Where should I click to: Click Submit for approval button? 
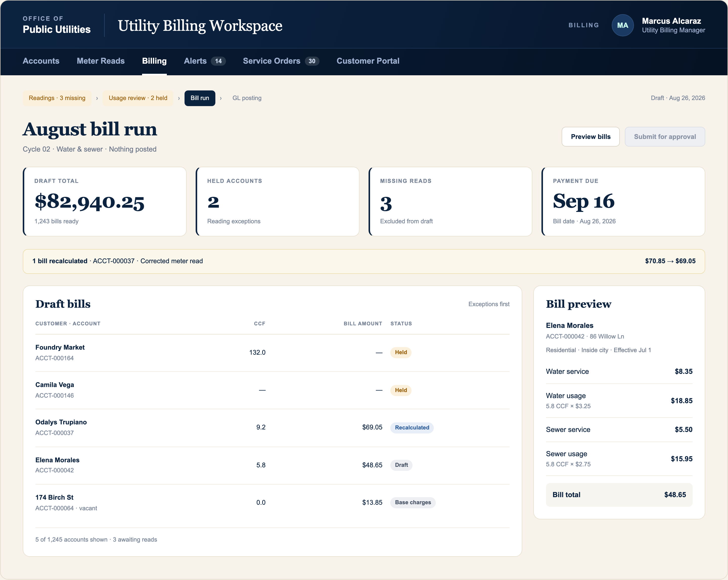click(x=665, y=137)
